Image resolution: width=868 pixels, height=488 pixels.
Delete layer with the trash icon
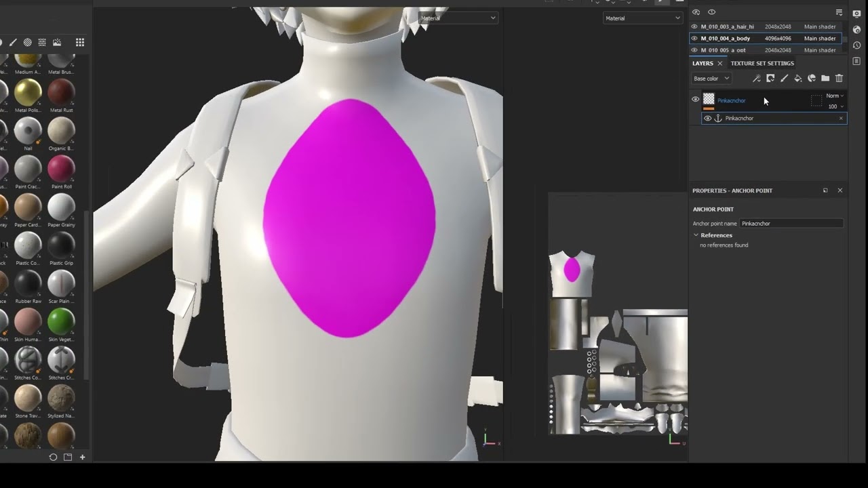[839, 79]
